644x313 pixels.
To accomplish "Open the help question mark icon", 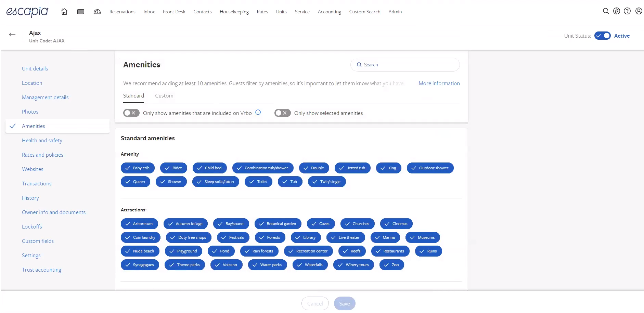I will pos(627,11).
